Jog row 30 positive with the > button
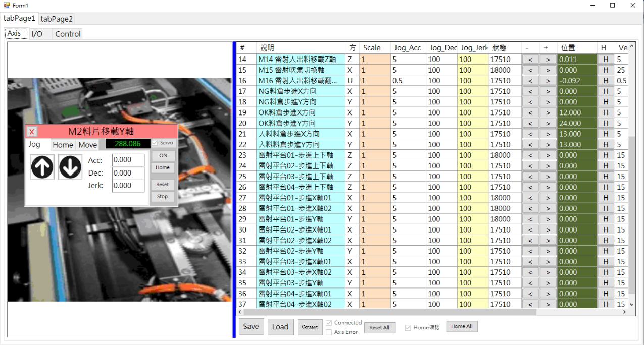644x345 pixels. coord(548,229)
